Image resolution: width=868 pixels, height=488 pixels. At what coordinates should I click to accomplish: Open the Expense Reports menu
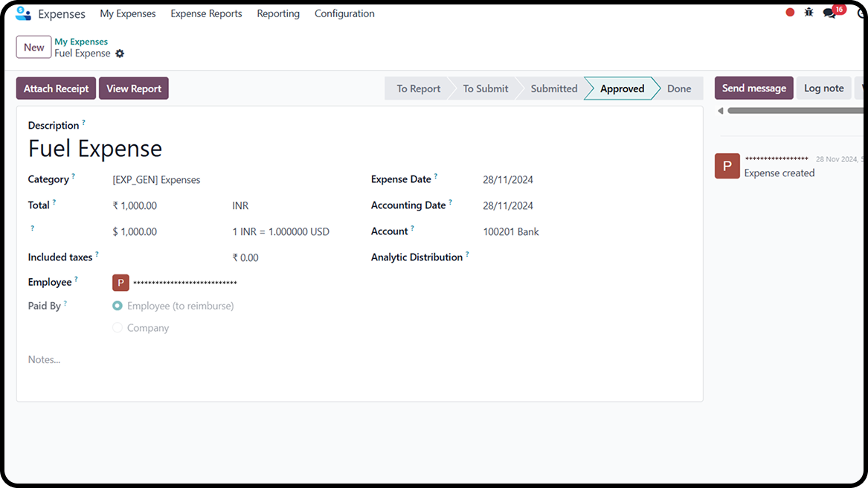(x=206, y=13)
